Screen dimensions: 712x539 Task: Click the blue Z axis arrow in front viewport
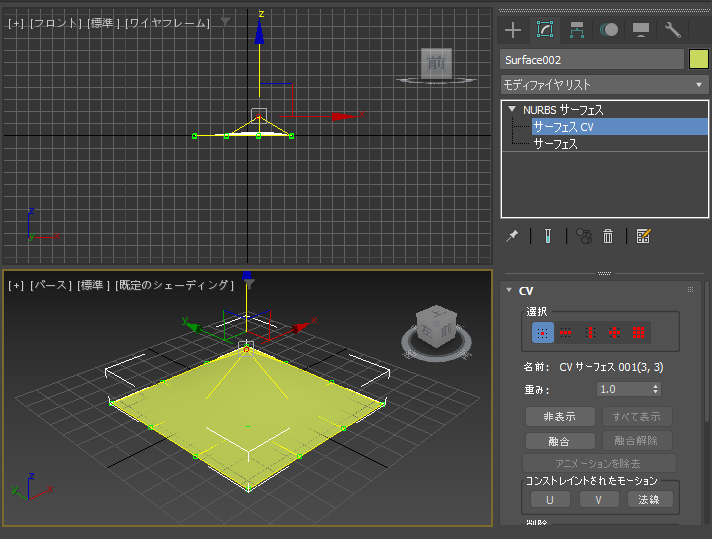pos(259,32)
